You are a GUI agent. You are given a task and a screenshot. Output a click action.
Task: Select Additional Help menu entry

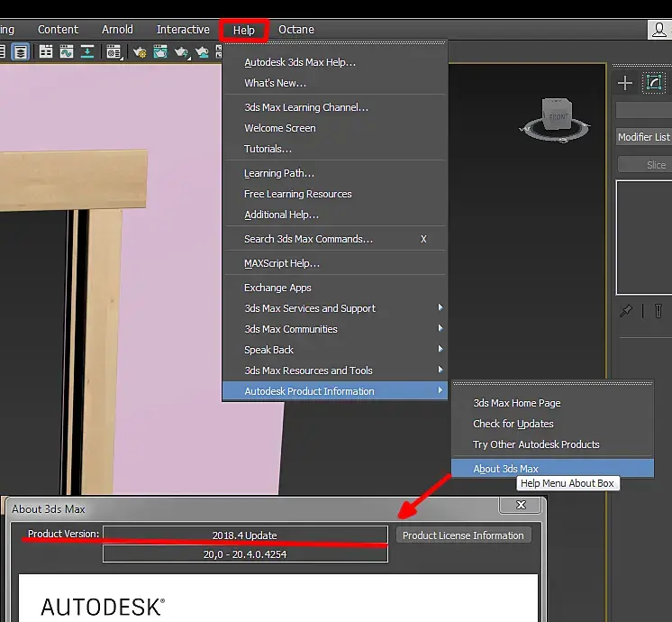335,215
